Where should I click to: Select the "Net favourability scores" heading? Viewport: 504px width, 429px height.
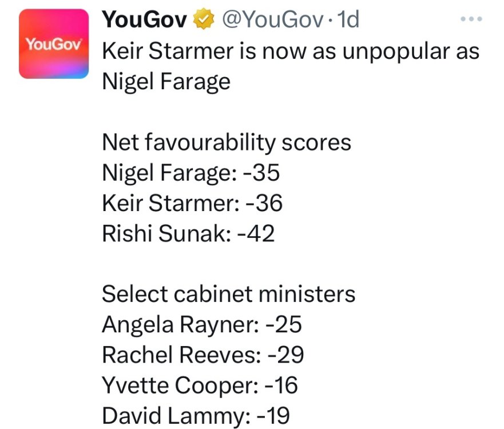[x=227, y=142]
